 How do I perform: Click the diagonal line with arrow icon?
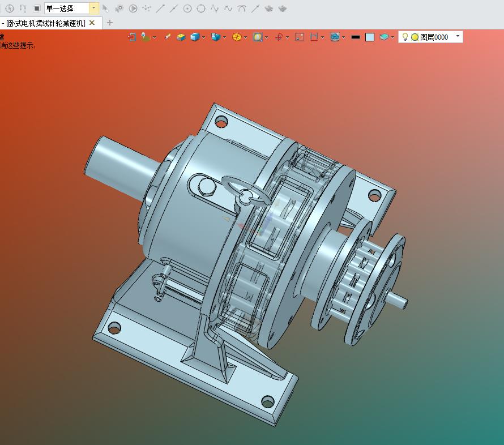(x=255, y=8)
